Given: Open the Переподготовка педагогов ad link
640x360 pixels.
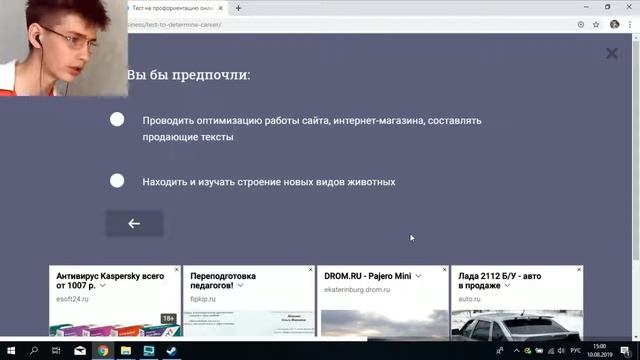Looking at the screenshot, I should [223, 281].
